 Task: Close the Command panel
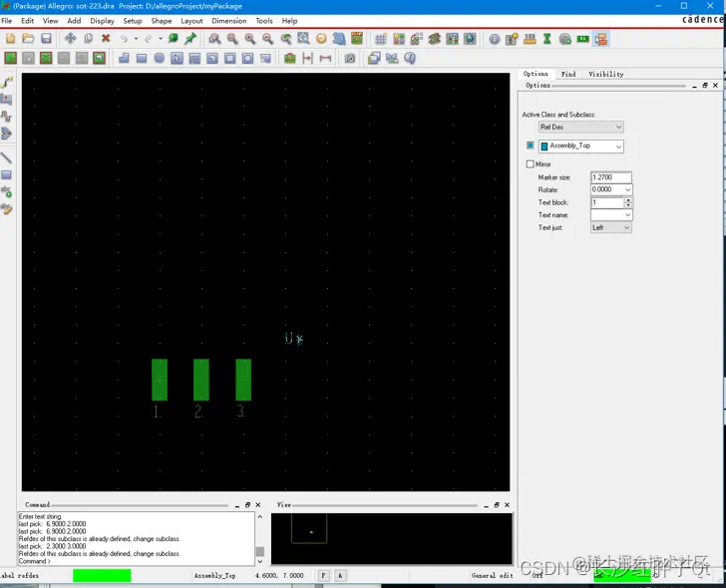pyautogui.click(x=258, y=504)
